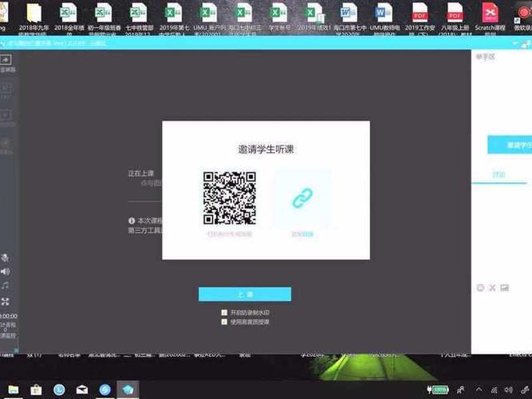532x399 pixels.
Task: Click the fullscreen expand icon in the sidebar
Action: [5, 301]
